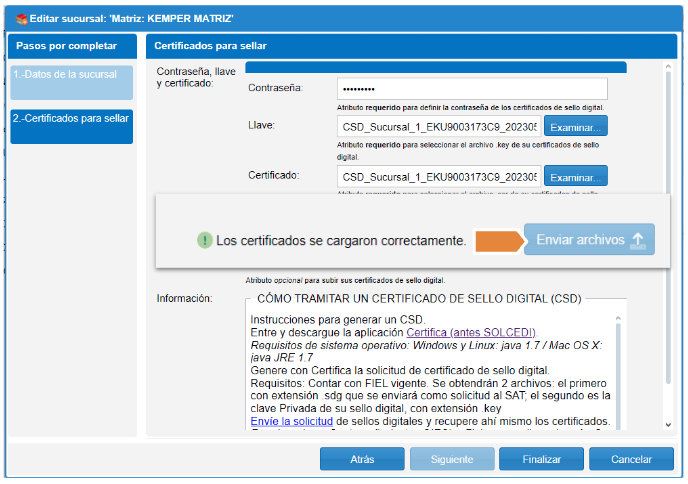Viewport: 688px width, 484px height.
Task: Browse for the Llave key file with Examinar
Action: click(x=576, y=127)
